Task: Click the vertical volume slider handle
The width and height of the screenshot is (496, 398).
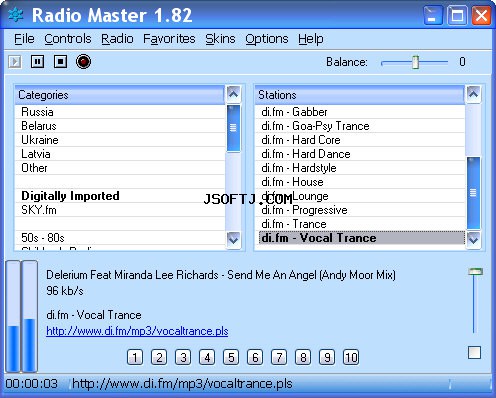Action: [475, 271]
